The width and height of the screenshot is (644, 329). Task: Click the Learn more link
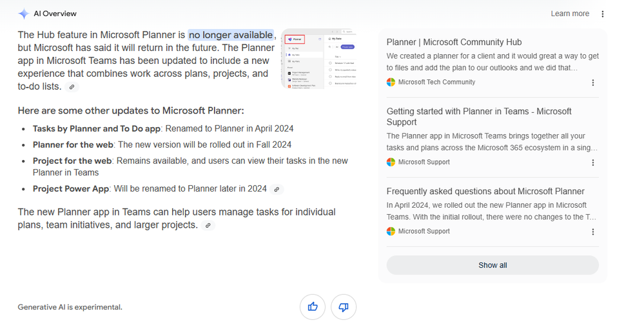[x=570, y=14]
